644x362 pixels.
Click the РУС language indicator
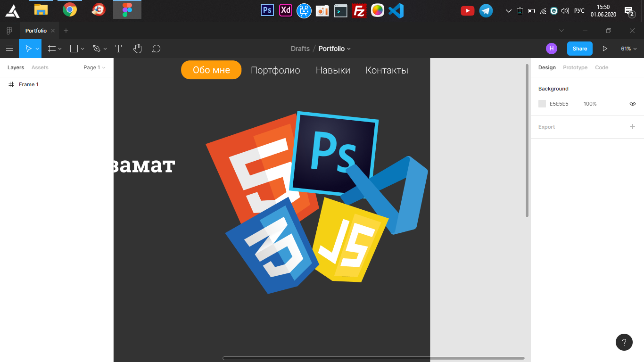579,10
